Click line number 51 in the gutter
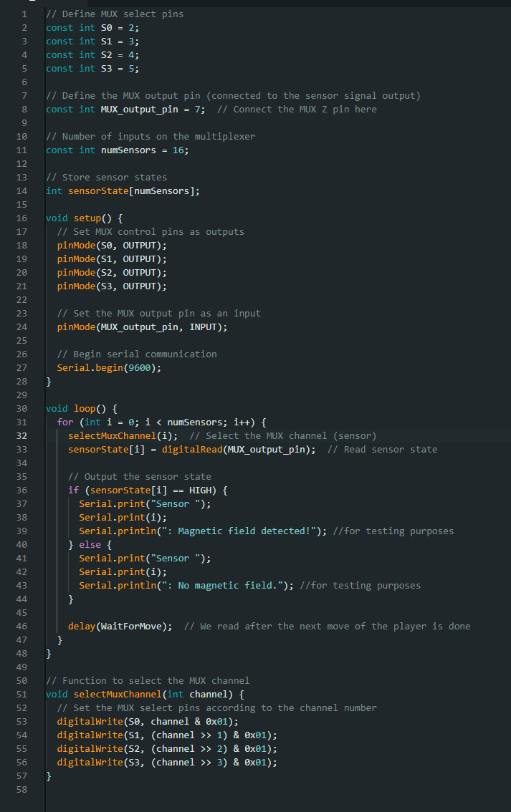 pyautogui.click(x=22, y=695)
